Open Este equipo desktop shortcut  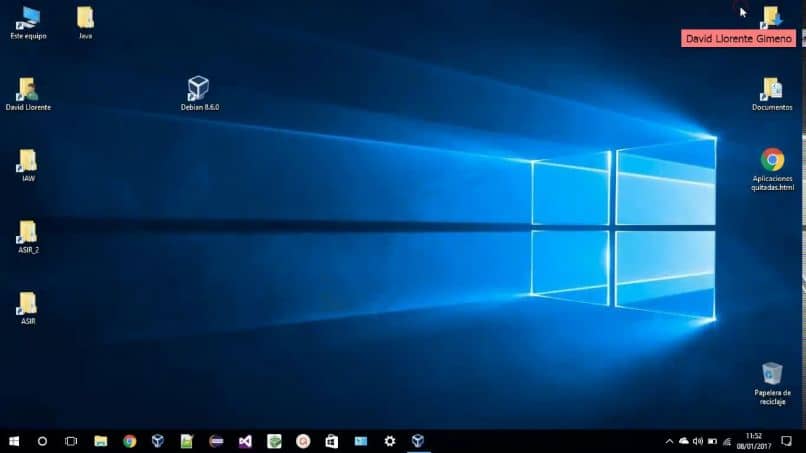[x=28, y=23]
